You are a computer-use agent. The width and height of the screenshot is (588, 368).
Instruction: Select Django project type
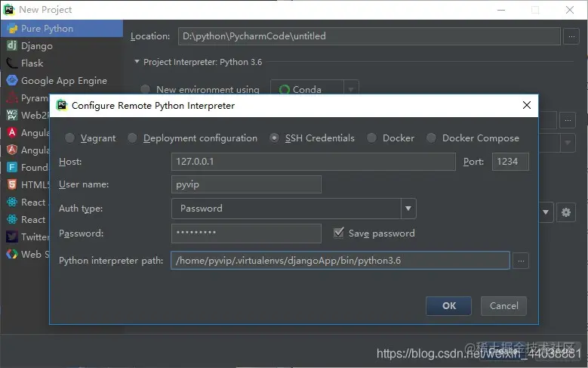click(x=61, y=46)
